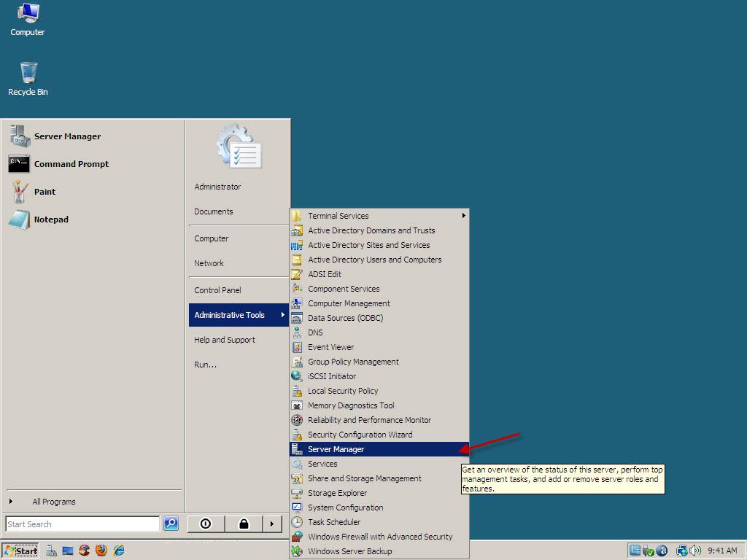Click the Reliability and Performance Monitor icon

[x=297, y=420]
